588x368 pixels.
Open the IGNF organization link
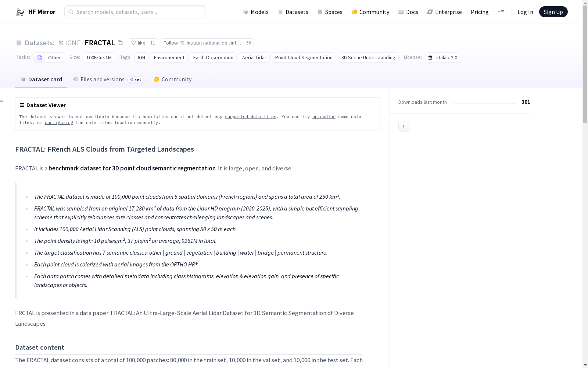[73, 43]
